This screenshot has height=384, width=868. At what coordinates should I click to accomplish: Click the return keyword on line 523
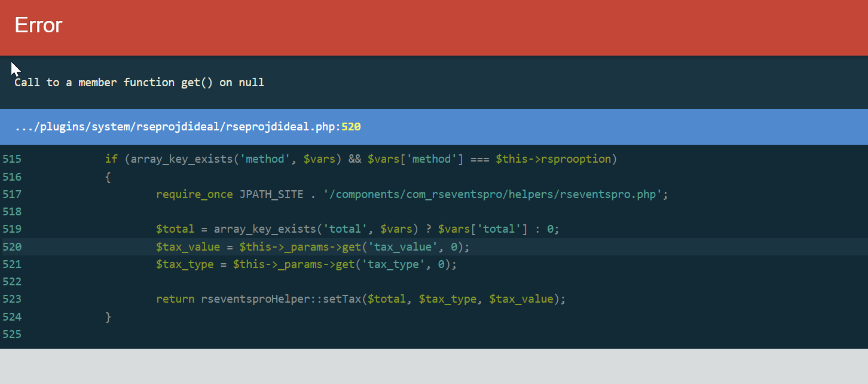(175, 299)
